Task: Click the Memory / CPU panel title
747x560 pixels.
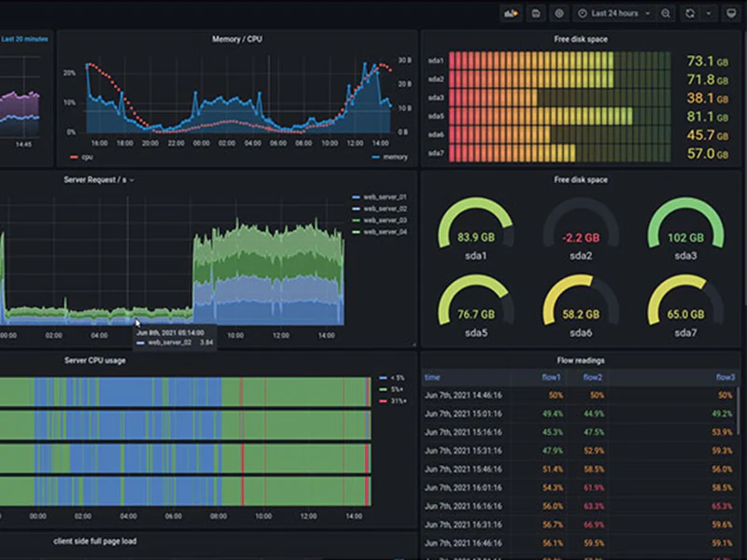Action: (x=235, y=39)
